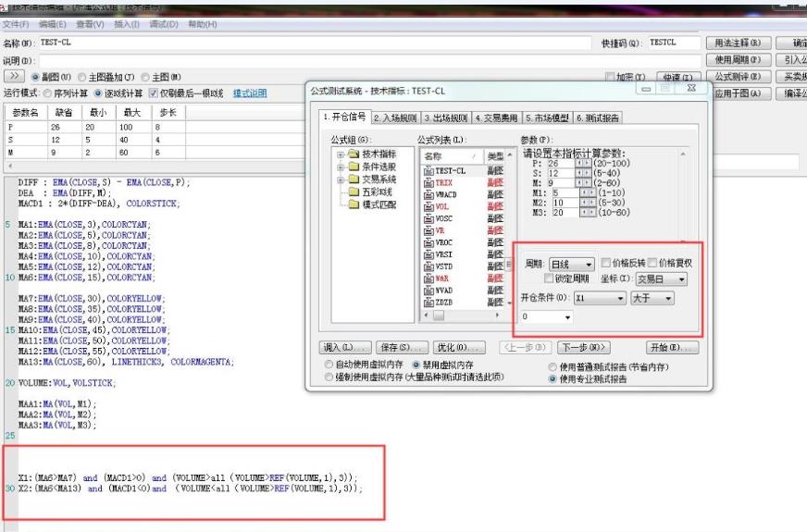Open the 开仓条件 X1 dropdown
The height and width of the screenshot is (532, 807).
pos(599,299)
